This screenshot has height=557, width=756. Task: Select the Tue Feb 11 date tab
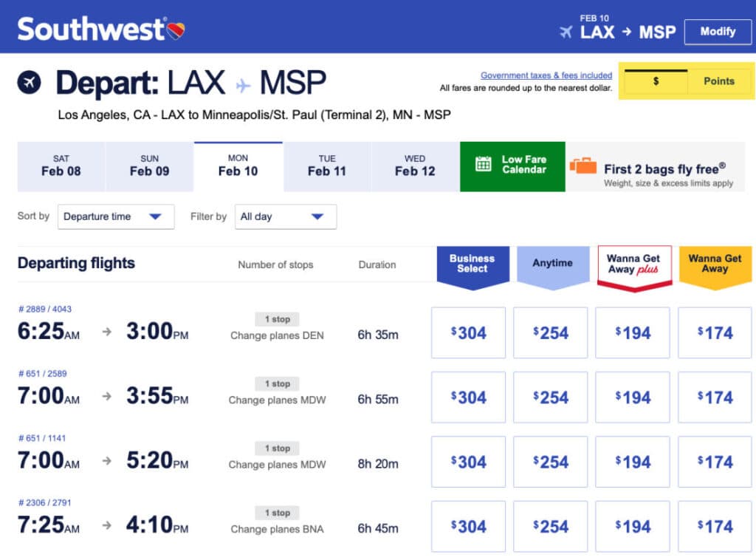tap(327, 165)
